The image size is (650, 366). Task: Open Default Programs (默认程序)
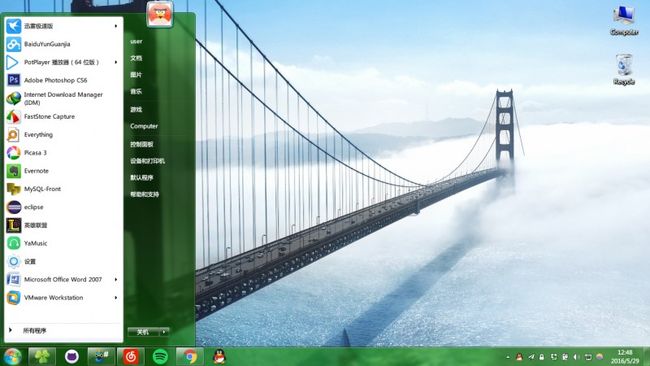pos(142,177)
